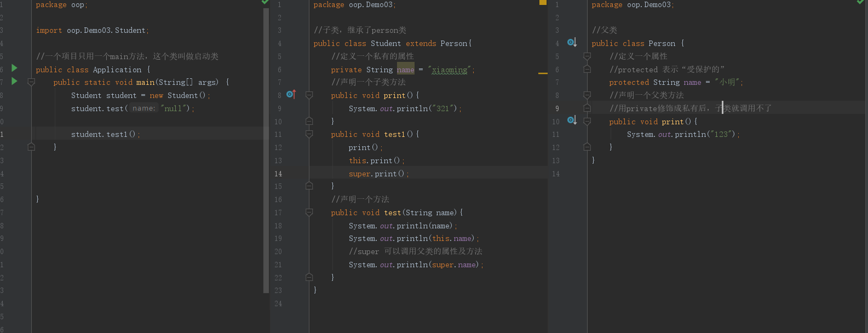The image size is (868, 333).
Task: Collapse the Student print() method fold
Action: pos(309,95)
